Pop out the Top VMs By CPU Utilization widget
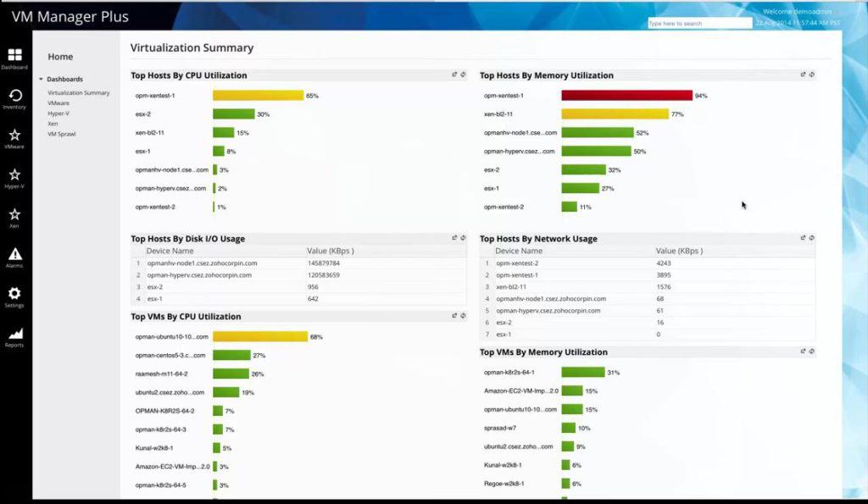Viewport: 868px width, 504px height. [x=454, y=316]
